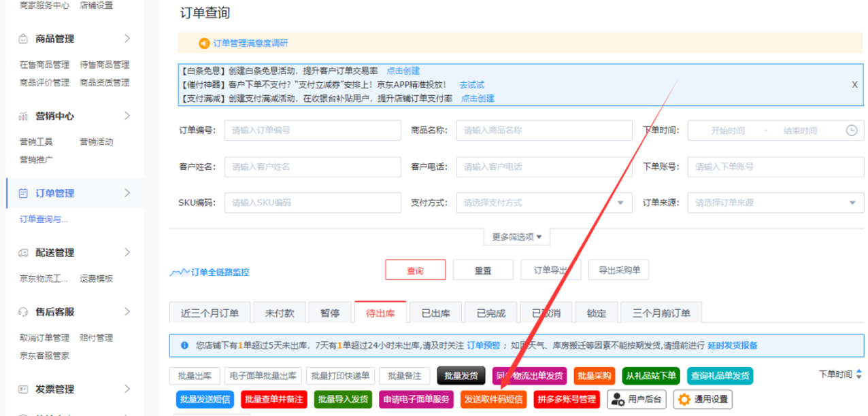Image resolution: width=868 pixels, height=416 pixels.
Task: Click the blue 批量发送短信 button
Action: click(x=205, y=399)
